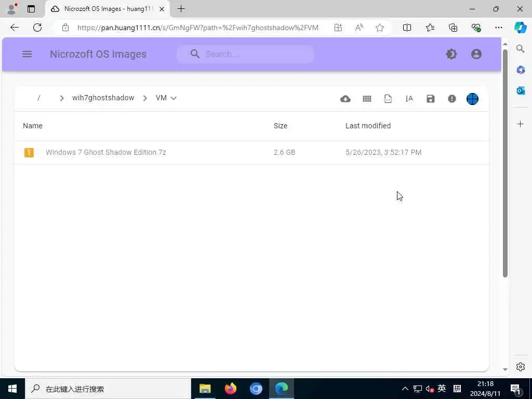Open the Copilot sidebar icon

[x=520, y=28]
